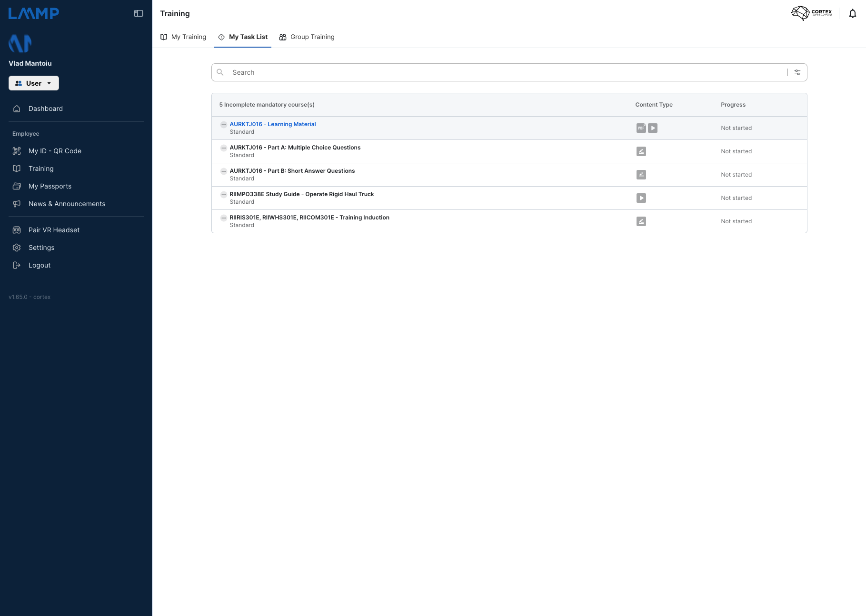
Task: Open RIIMPO338E Study Guide course
Action: pyautogui.click(x=302, y=194)
